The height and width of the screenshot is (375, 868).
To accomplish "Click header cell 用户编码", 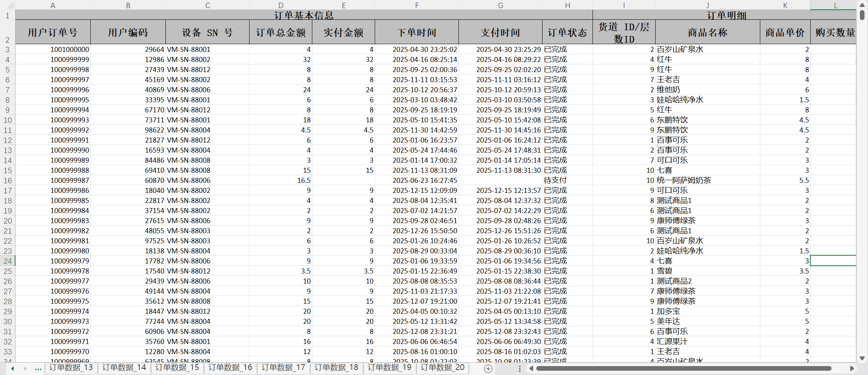I will (128, 32).
